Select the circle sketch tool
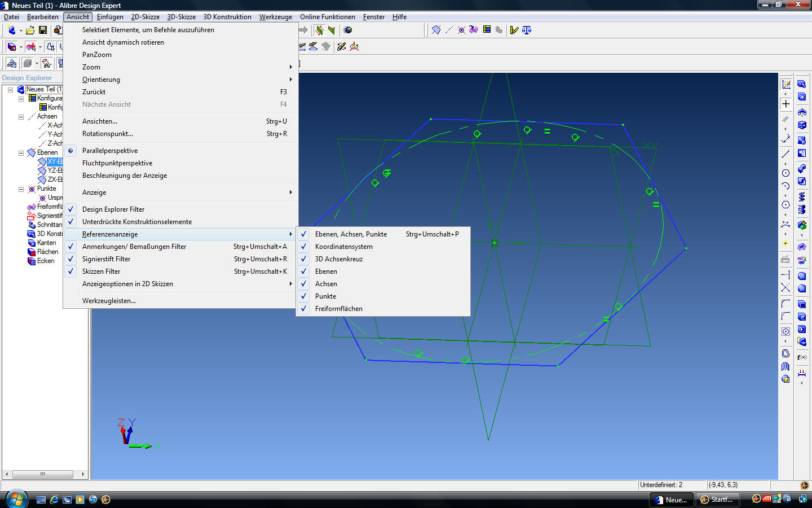Viewport: 812px width, 508px height. (785, 173)
